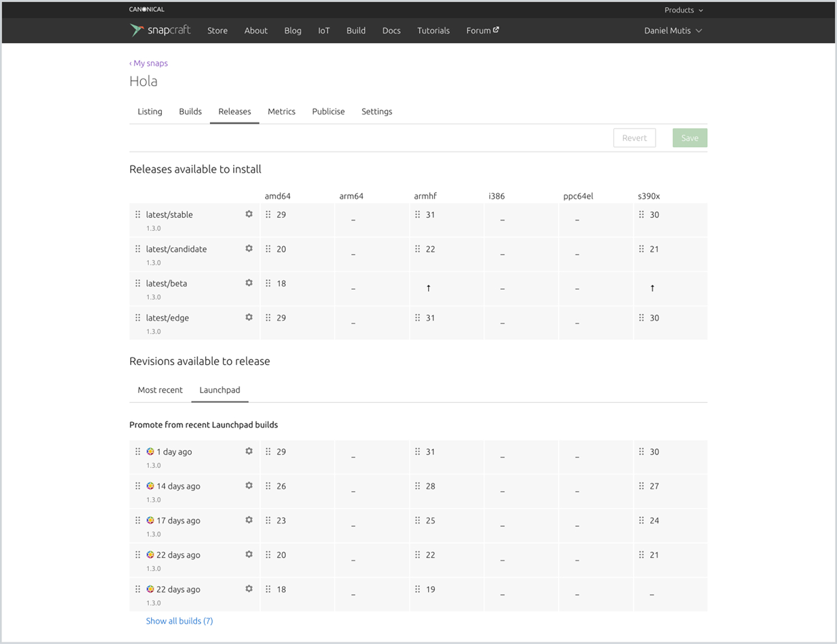Grab drag handle of latest/beta row

pyautogui.click(x=138, y=283)
